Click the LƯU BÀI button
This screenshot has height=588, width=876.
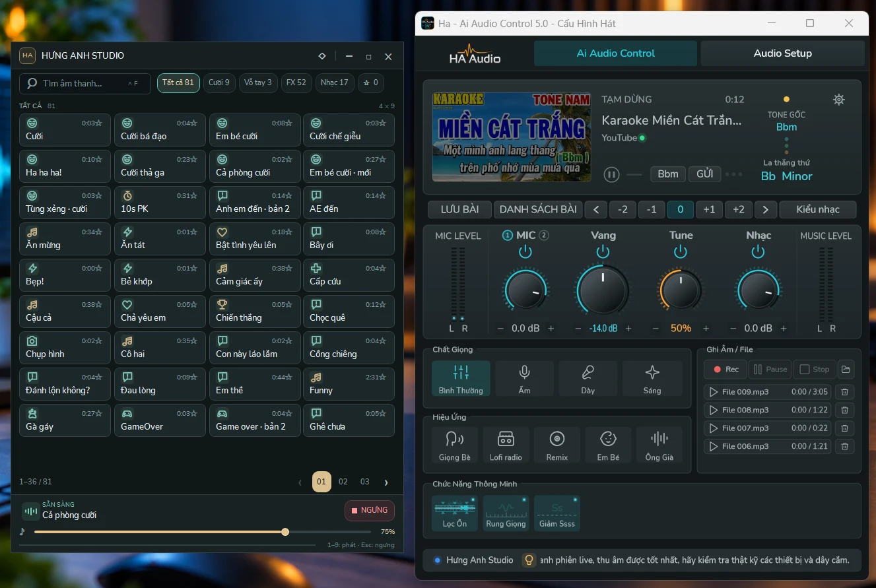[x=459, y=209]
